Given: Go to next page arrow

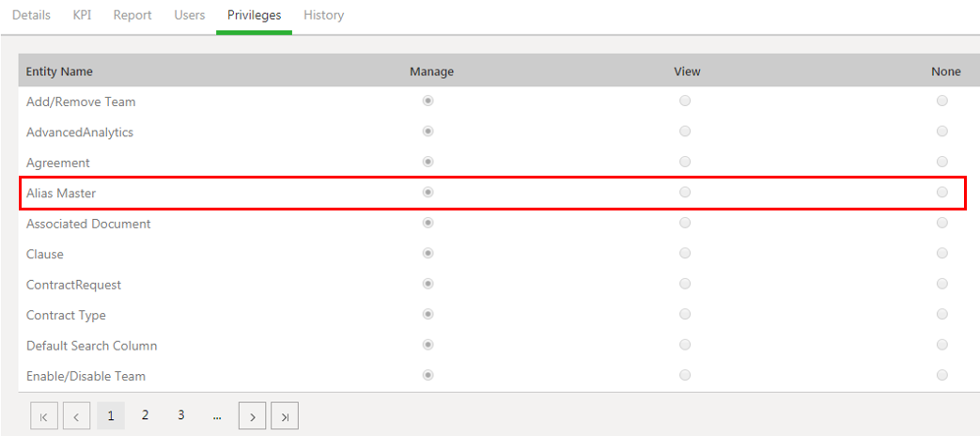Looking at the screenshot, I should point(252,415).
